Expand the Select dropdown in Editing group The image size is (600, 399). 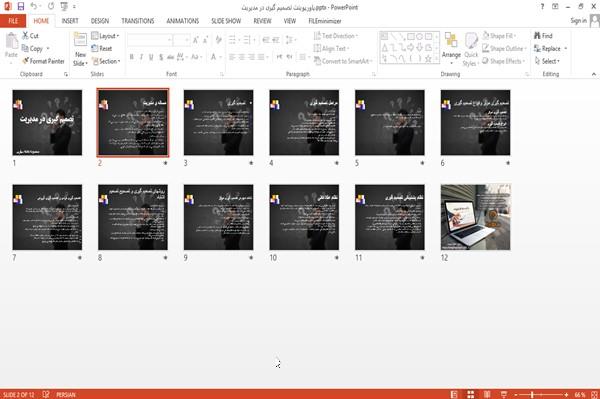tap(547, 61)
